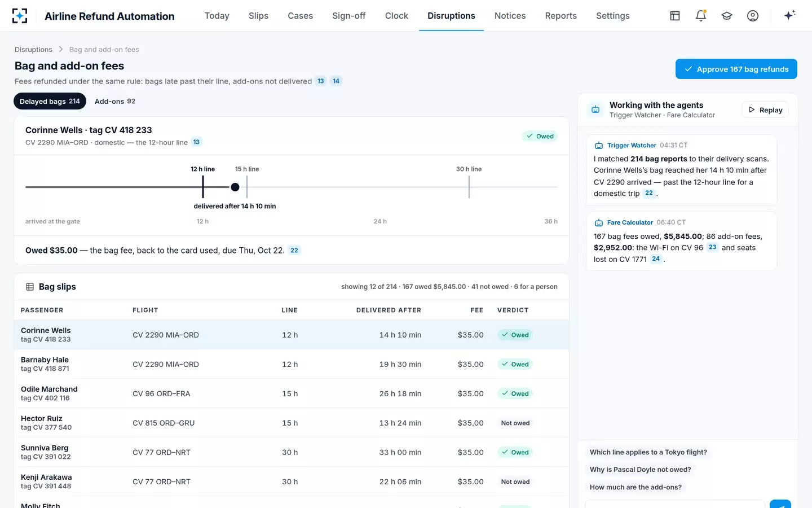Ask 'Why is Pascal Doyle not owed?'
Image resolution: width=812 pixels, height=508 pixels.
(x=640, y=470)
